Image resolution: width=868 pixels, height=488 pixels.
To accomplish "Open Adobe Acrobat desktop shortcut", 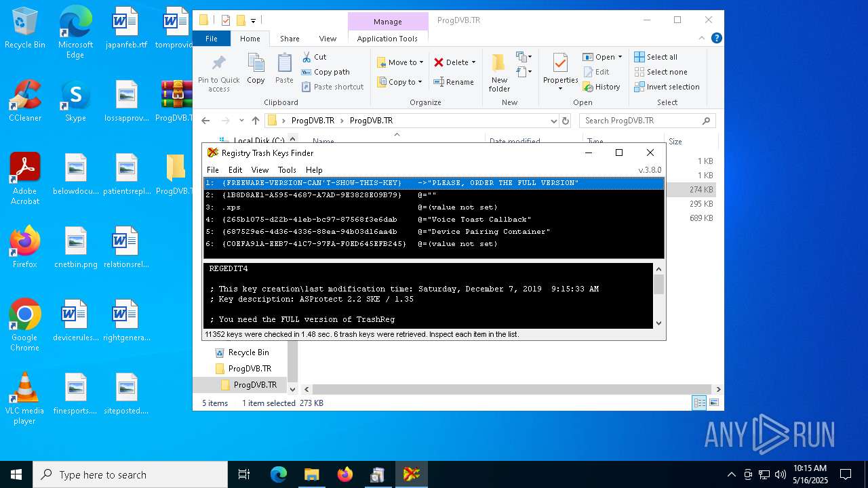I will [x=25, y=179].
